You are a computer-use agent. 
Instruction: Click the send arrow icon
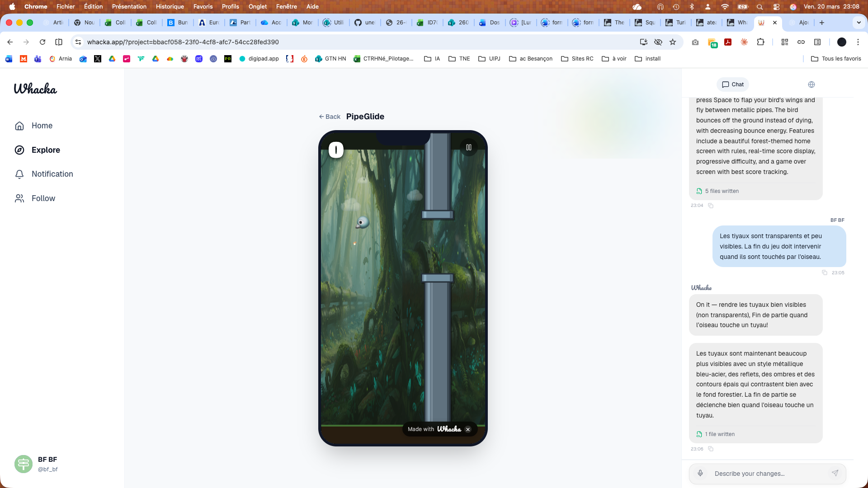click(x=835, y=473)
